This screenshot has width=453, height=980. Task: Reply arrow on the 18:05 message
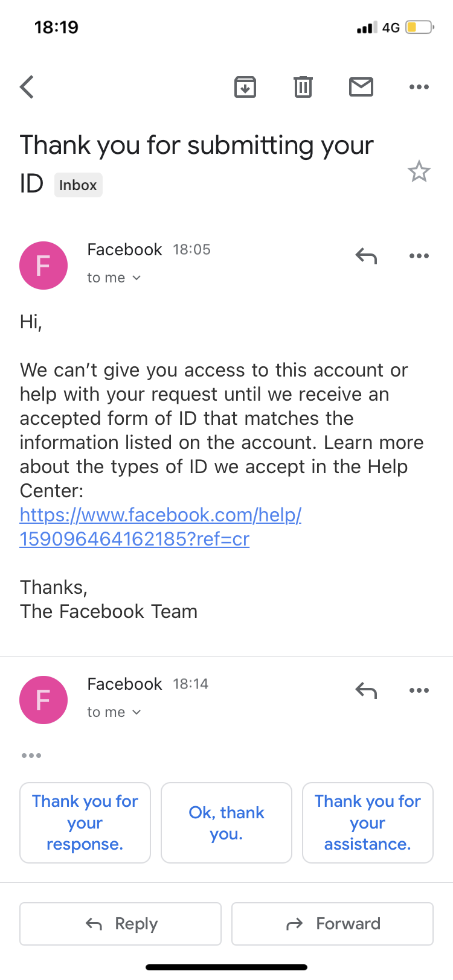point(366,256)
